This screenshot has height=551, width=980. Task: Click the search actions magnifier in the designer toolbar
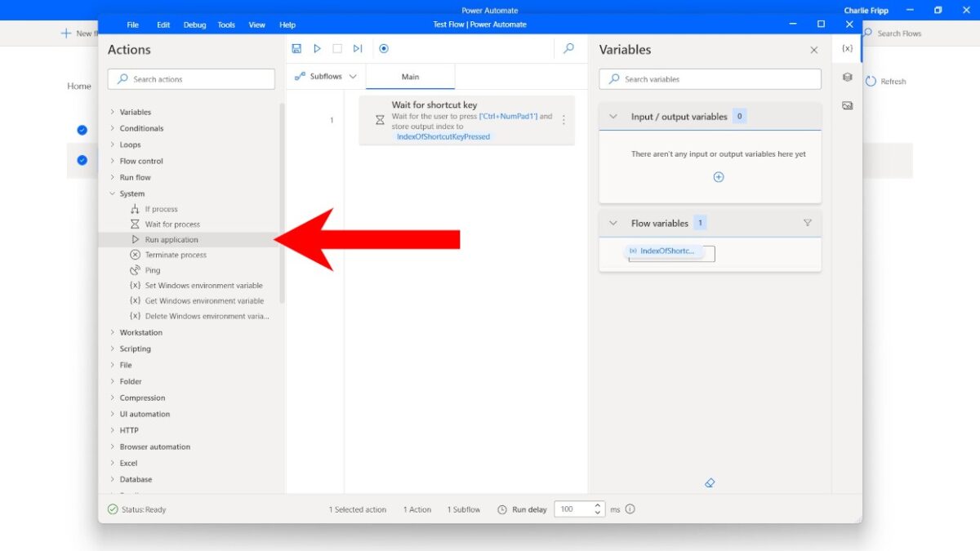(568, 48)
